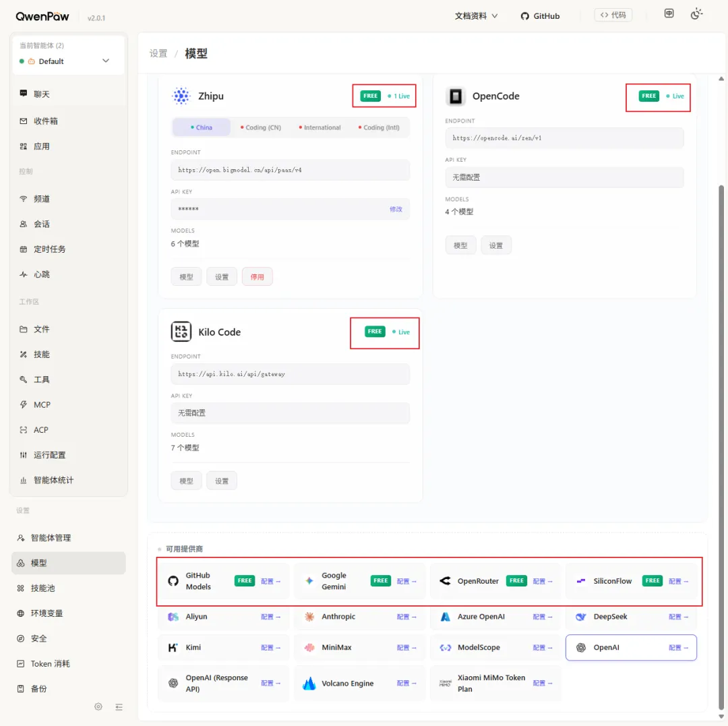Open the 智能体统计 statistics chart icon
This screenshot has width=728, height=726.
[23, 480]
